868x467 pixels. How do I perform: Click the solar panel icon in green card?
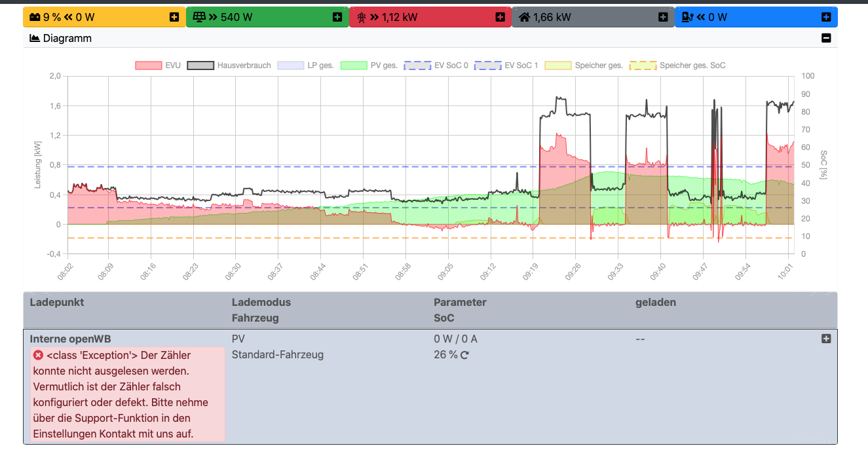point(198,17)
